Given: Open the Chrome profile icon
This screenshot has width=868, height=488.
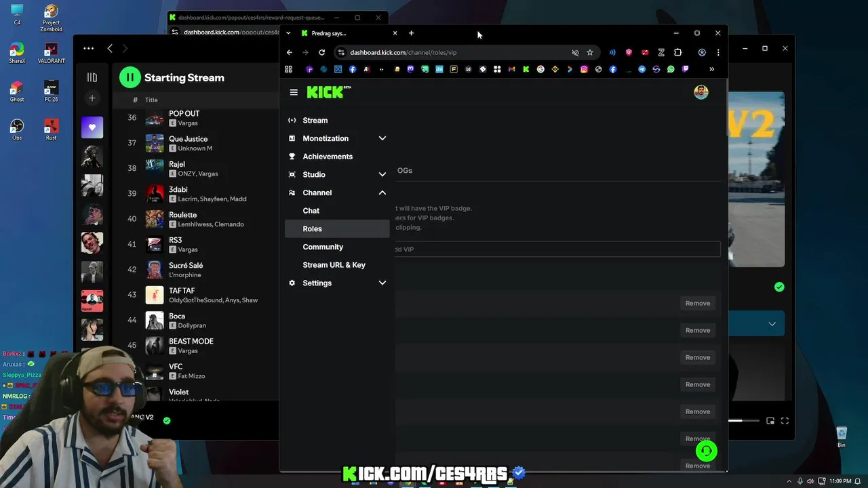Looking at the screenshot, I should [x=702, y=52].
